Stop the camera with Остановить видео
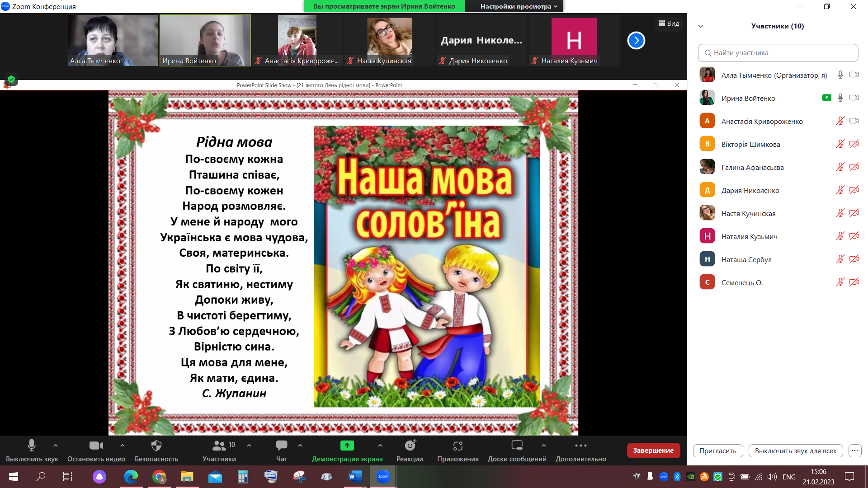Viewport: 868px width, 488px height. pos(96,446)
